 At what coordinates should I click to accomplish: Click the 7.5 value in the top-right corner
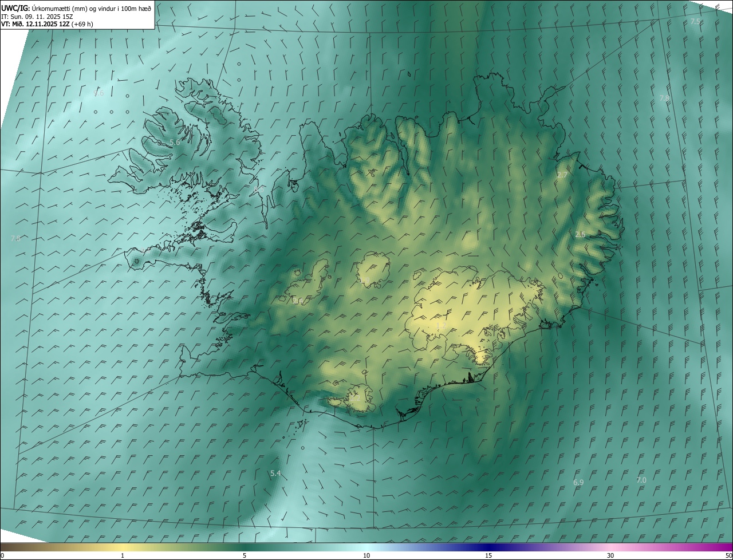(x=695, y=21)
